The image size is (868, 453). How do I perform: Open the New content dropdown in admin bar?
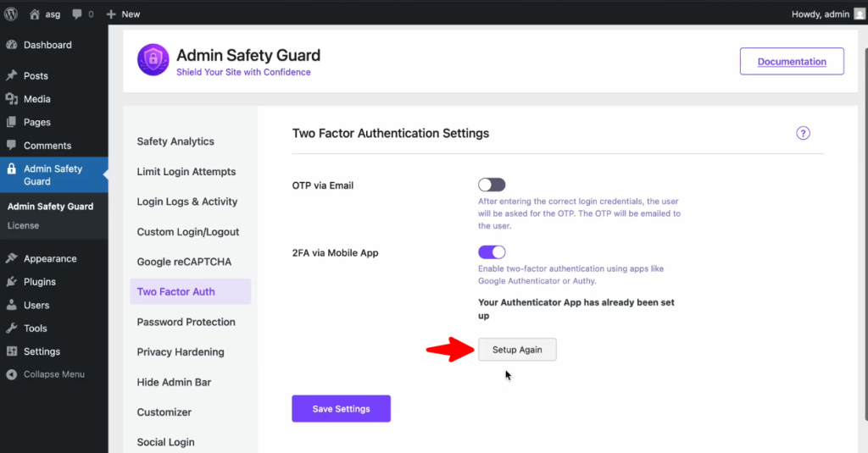tap(124, 14)
